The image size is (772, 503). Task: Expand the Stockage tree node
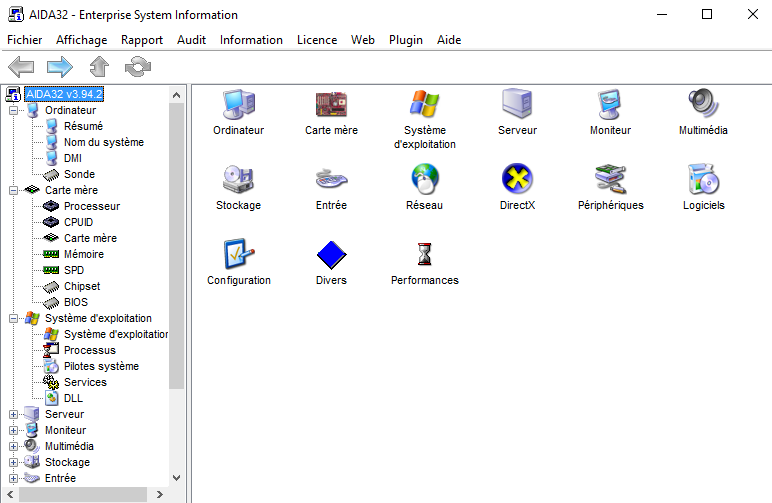[x=13, y=462]
